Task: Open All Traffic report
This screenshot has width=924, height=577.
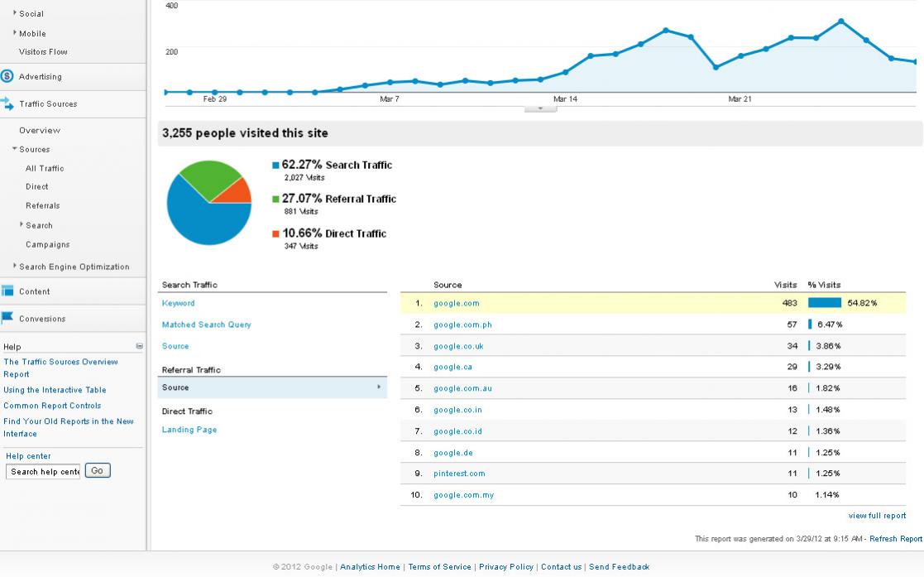Action: pos(45,168)
